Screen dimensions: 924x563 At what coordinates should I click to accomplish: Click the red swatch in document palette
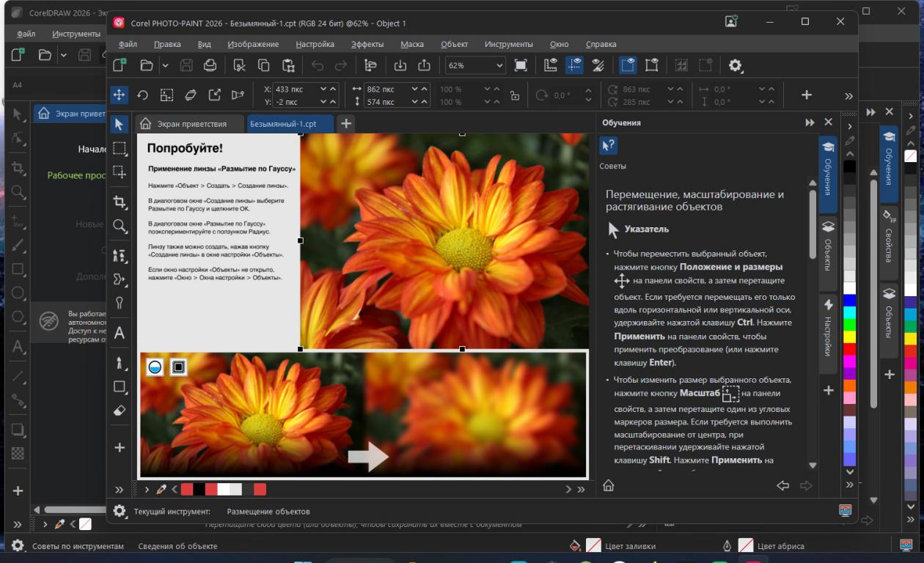(x=187, y=489)
